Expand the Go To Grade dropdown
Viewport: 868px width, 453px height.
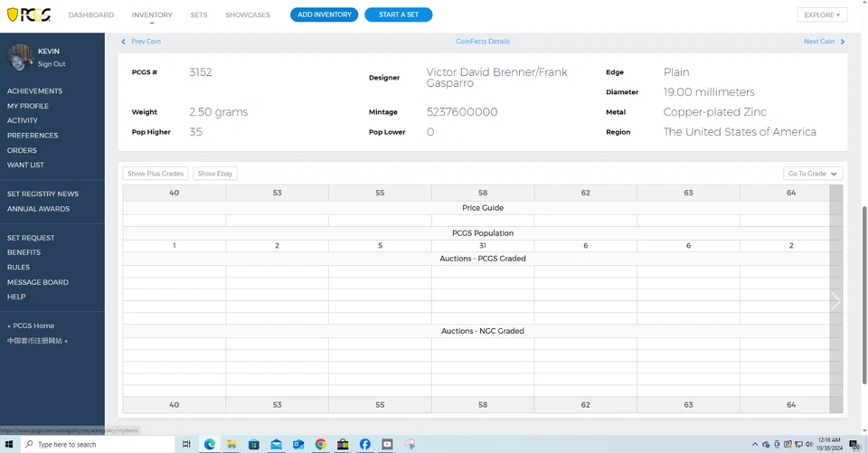click(x=812, y=174)
